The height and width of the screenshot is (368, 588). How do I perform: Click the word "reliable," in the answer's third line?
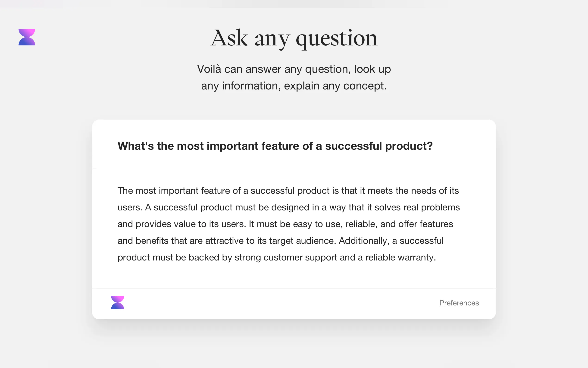pos(361,224)
